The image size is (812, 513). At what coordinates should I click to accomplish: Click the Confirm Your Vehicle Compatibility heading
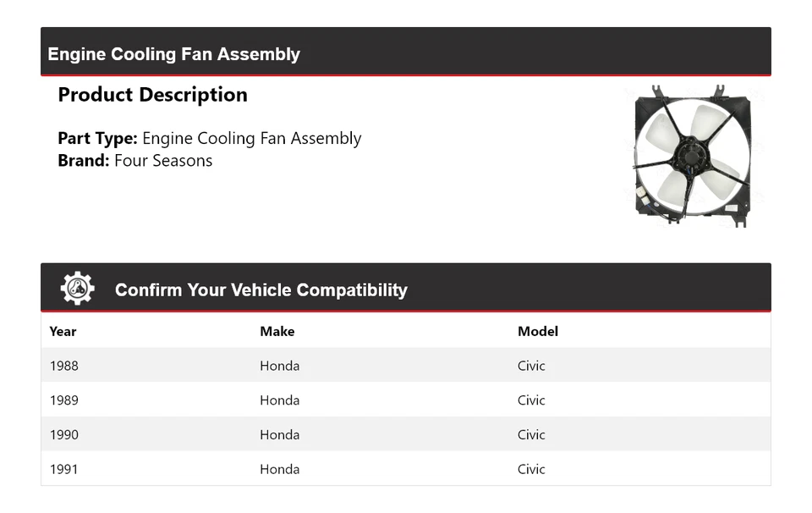coord(261,290)
